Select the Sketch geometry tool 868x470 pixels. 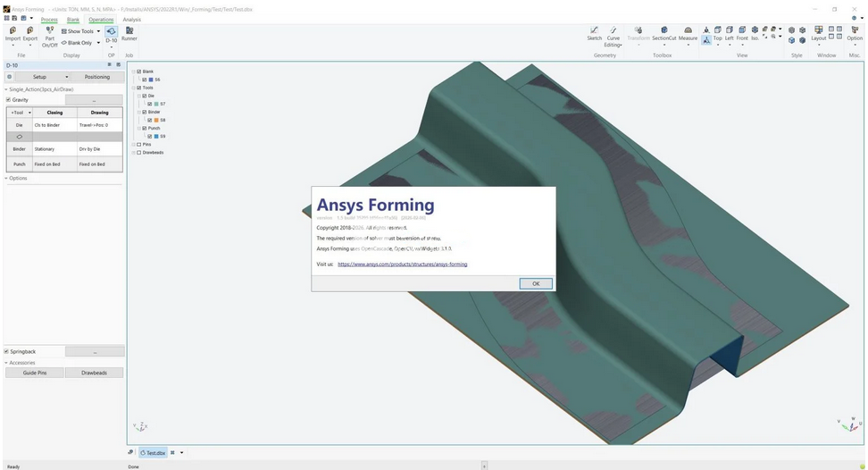[594, 33]
